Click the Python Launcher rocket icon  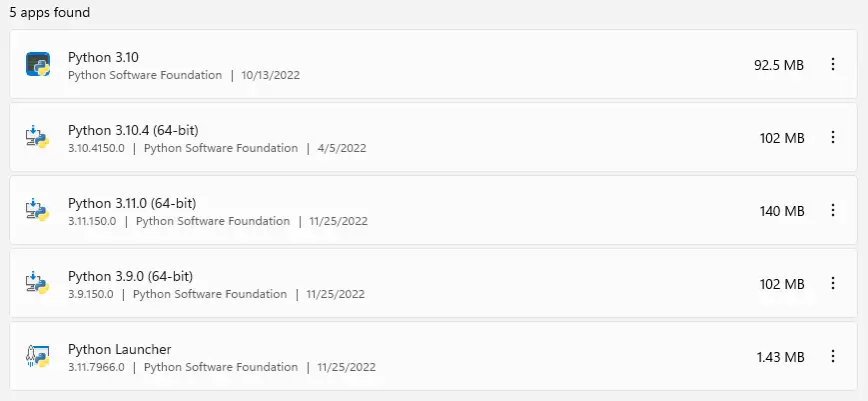(x=38, y=356)
